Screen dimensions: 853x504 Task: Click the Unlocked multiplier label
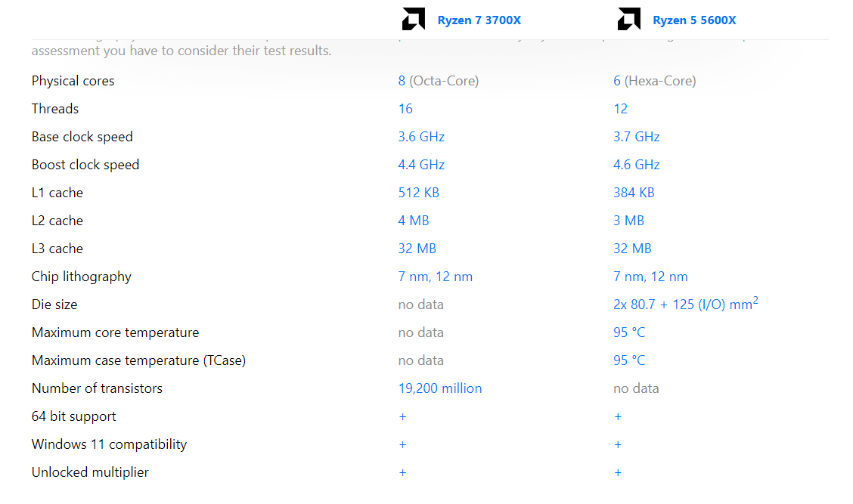90,472
